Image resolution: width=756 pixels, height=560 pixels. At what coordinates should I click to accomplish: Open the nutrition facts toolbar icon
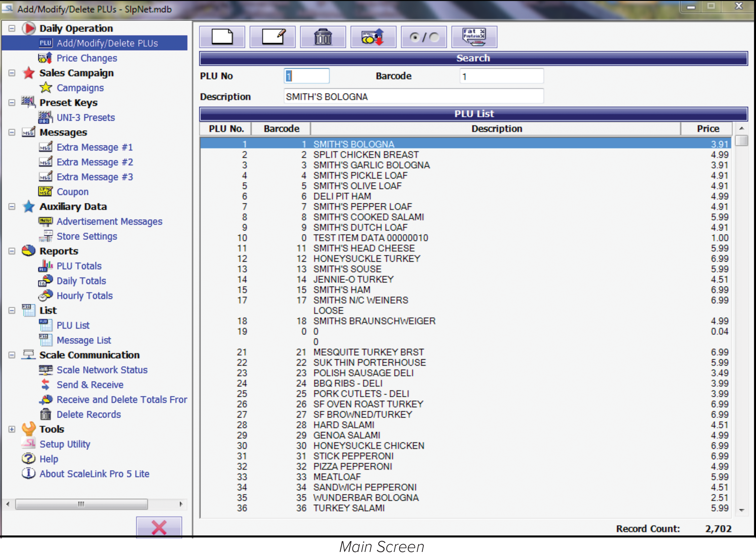click(x=474, y=37)
